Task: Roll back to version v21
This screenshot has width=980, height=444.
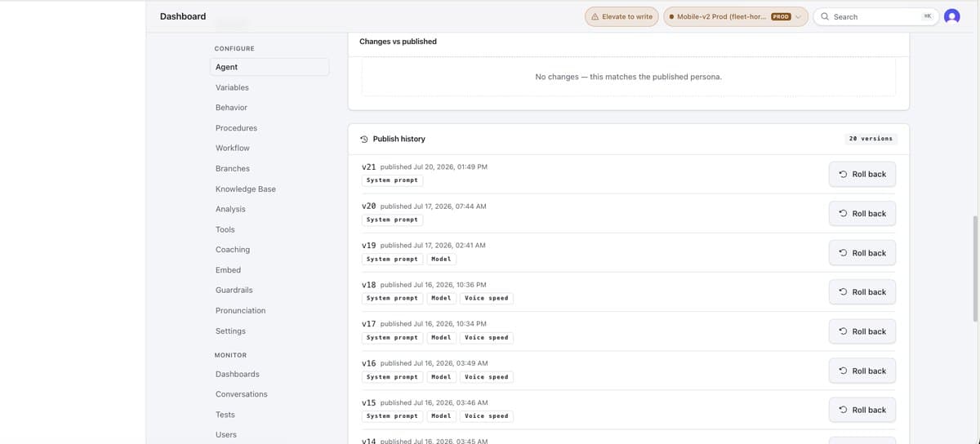Action: (862, 174)
